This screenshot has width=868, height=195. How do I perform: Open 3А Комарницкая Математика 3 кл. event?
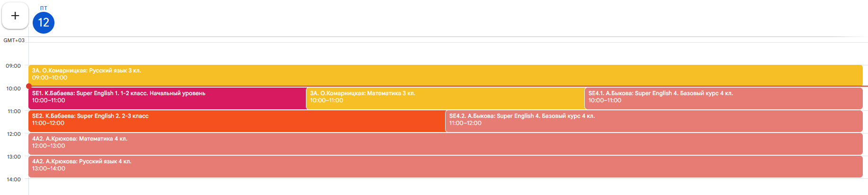pyautogui.click(x=445, y=97)
